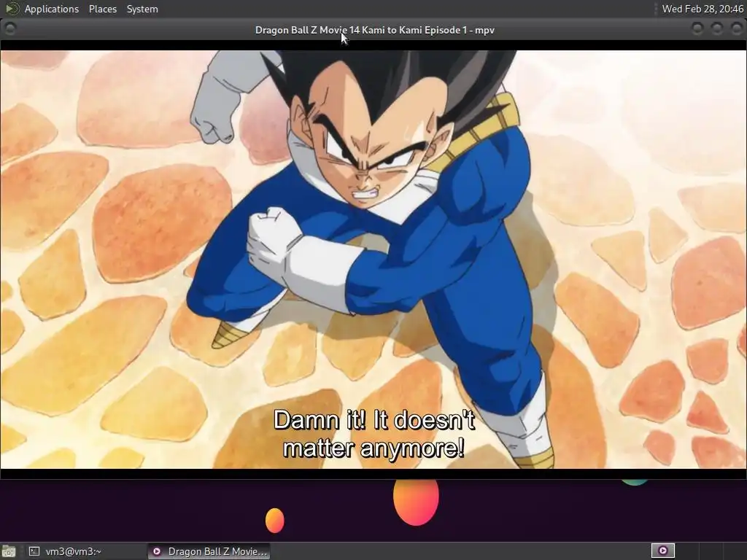Click the distro logo icon in top panel
Screen dimensions: 747x560
tap(12, 9)
